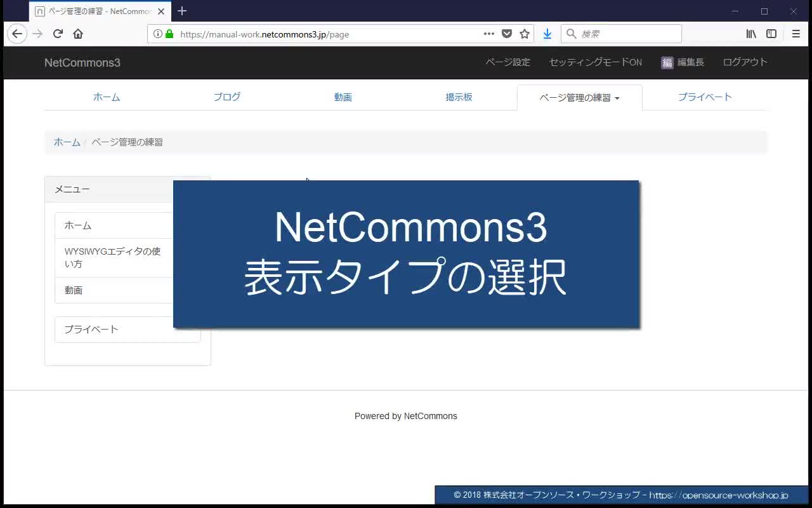This screenshot has height=508, width=812.
Task: Turn on セッティングモードON
Action: point(595,62)
